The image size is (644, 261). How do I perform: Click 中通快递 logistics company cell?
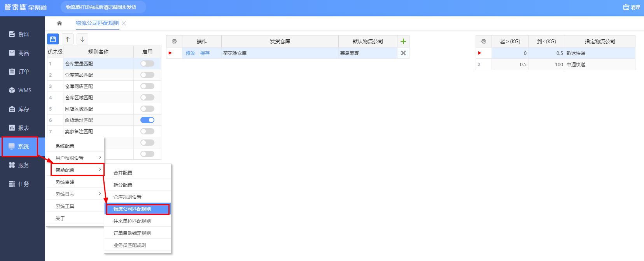pyautogui.click(x=600, y=64)
